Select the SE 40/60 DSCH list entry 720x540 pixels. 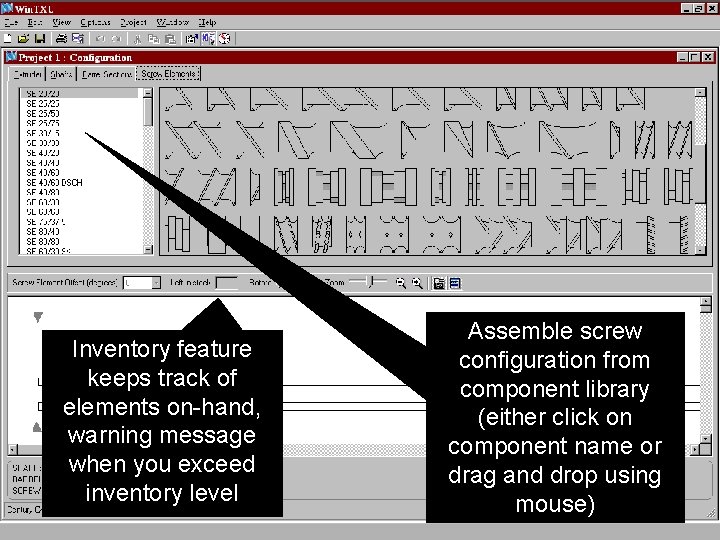(54, 182)
